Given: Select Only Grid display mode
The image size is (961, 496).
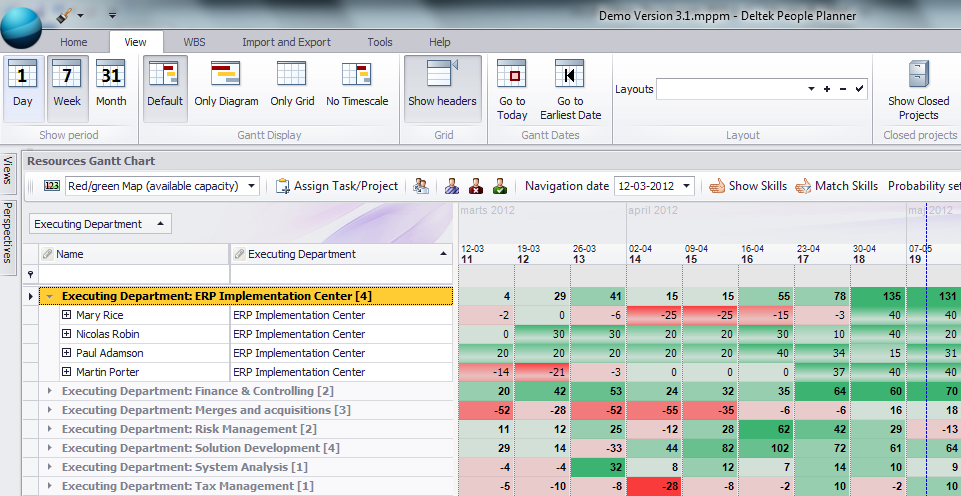Looking at the screenshot, I should tap(292, 86).
